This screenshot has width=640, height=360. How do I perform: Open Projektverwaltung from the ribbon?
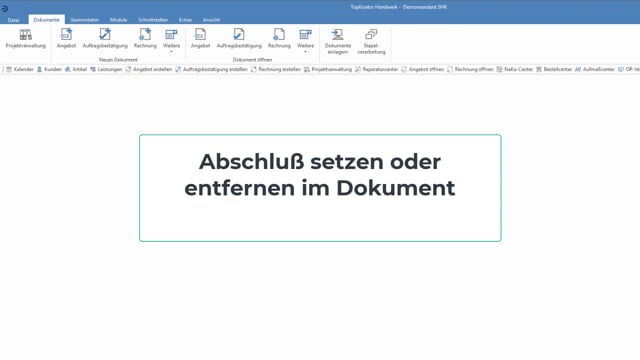pyautogui.click(x=26, y=39)
